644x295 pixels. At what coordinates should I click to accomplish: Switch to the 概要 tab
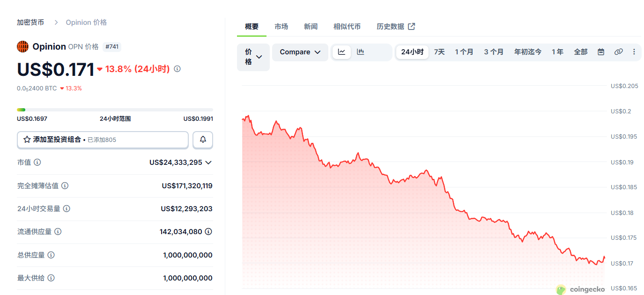point(252,27)
